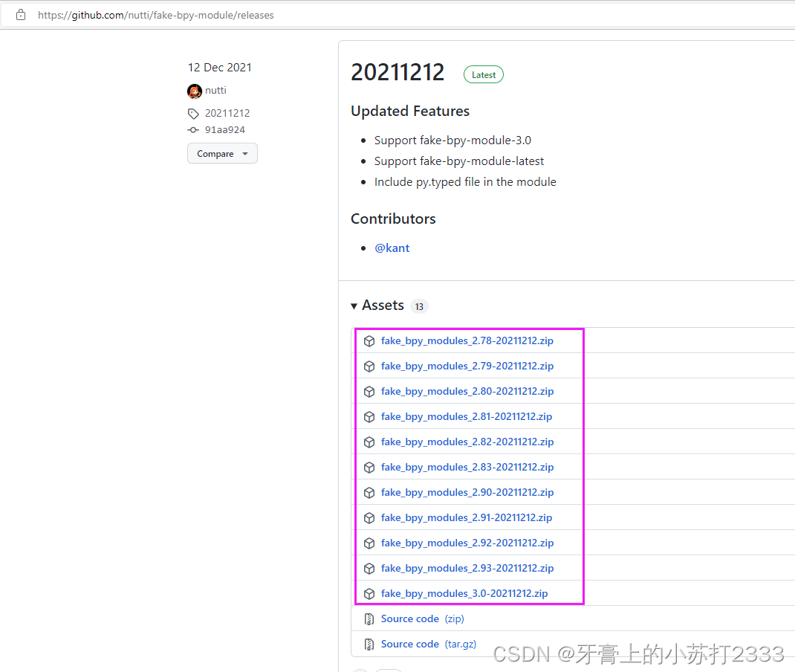Screen dimensions: 795x672
Task: Click the Contributors heading
Action: point(393,219)
